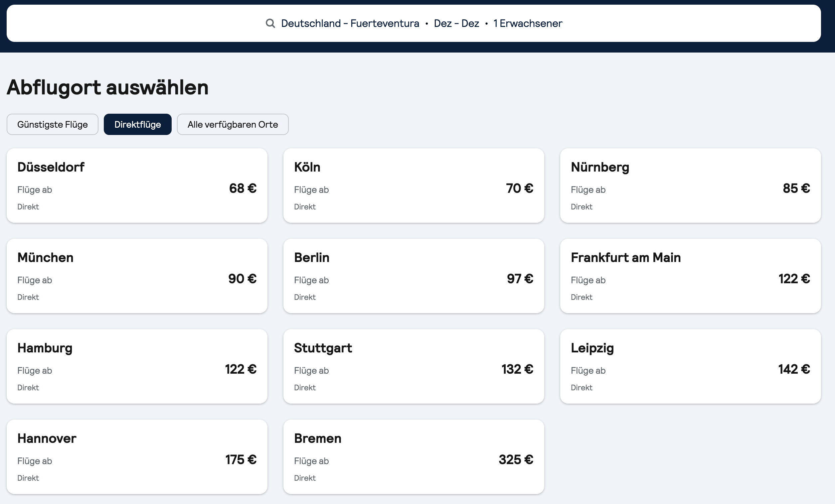Click the search magnifier icon

click(270, 23)
